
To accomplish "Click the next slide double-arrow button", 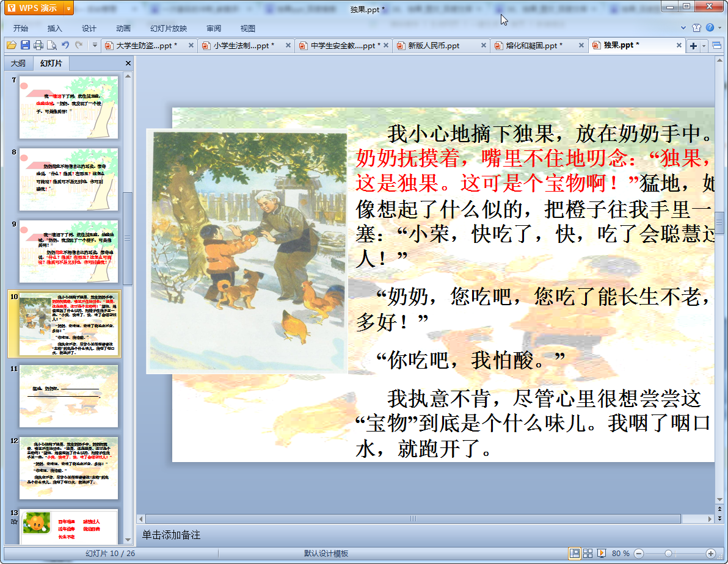I will (x=719, y=518).
